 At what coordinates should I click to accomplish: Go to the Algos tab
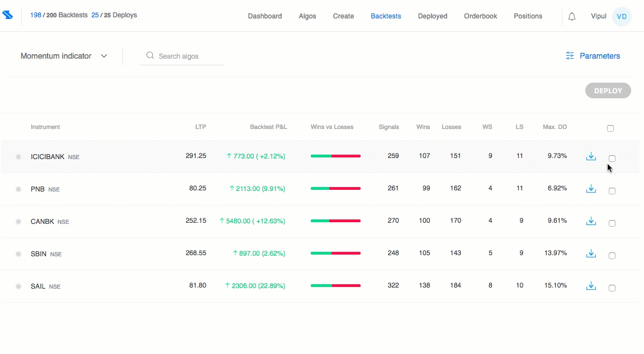(307, 16)
